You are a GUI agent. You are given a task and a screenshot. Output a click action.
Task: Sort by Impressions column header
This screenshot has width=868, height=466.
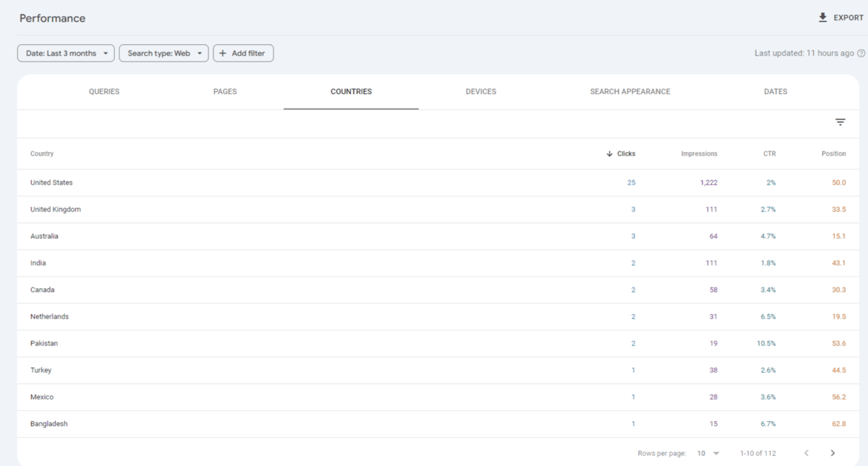pos(699,154)
